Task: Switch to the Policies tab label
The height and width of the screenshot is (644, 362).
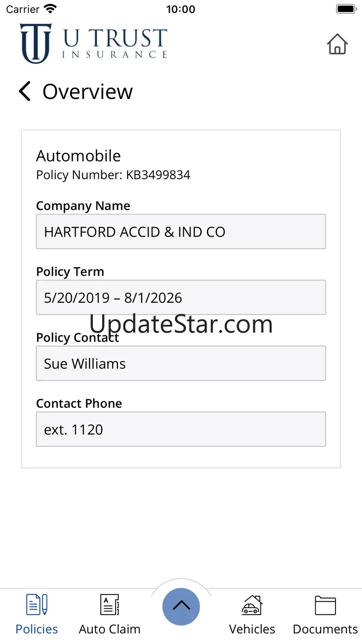Action: (37, 629)
